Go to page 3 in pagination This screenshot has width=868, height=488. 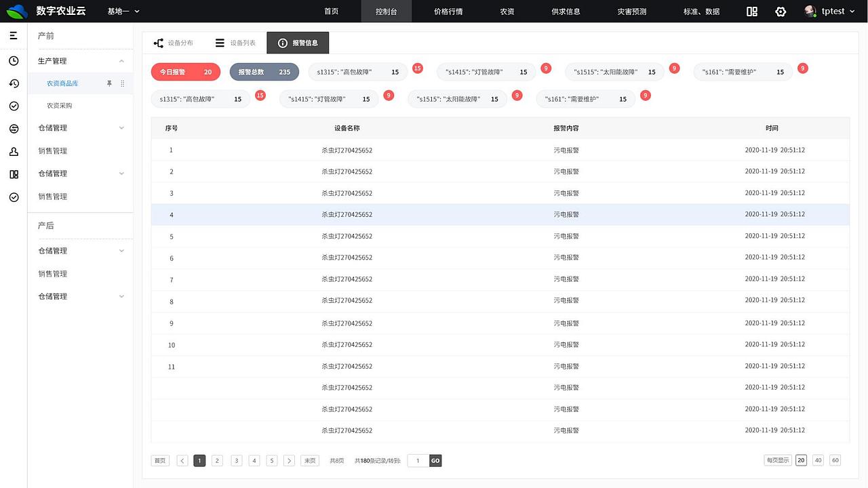point(237,461)
